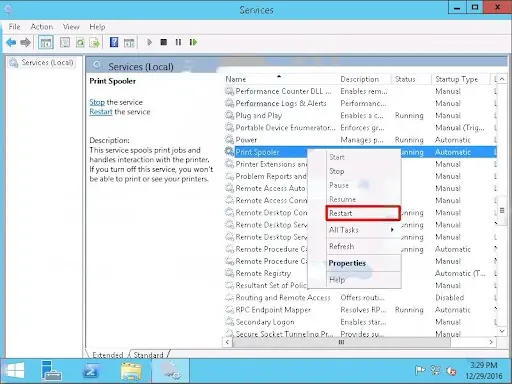Click the Stop the service link
The image size is (512, 384).
point(97,102)
